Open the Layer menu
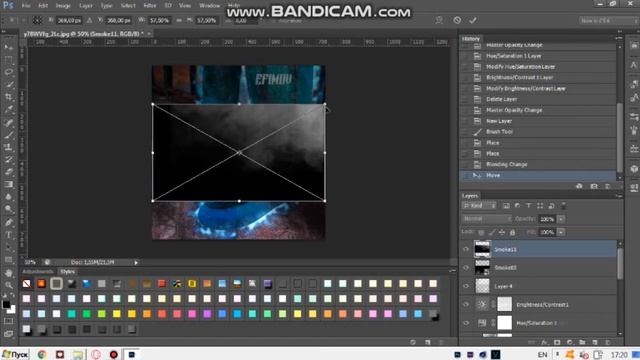 pos(86,6)
